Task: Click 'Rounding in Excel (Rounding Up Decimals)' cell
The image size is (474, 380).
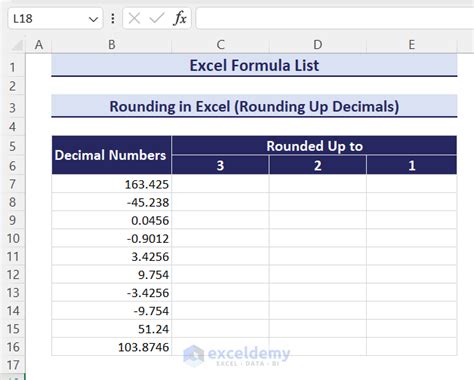Action: coord(254,106)
